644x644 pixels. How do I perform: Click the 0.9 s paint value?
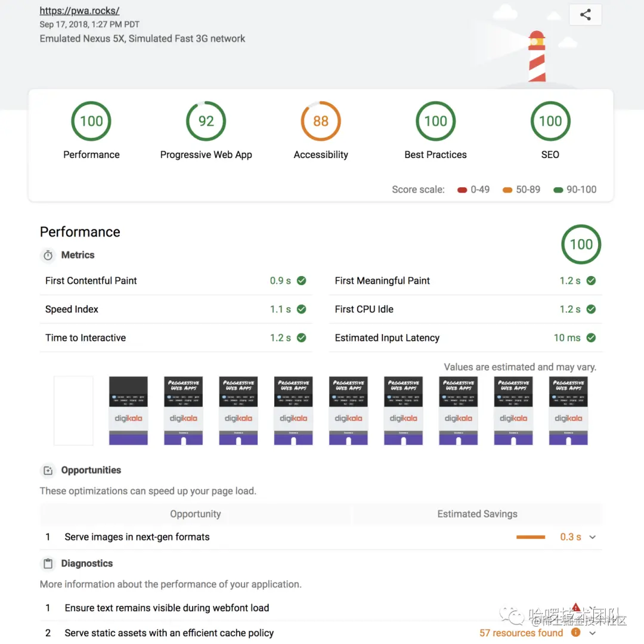pyautogui.click(x=280, y=281)
